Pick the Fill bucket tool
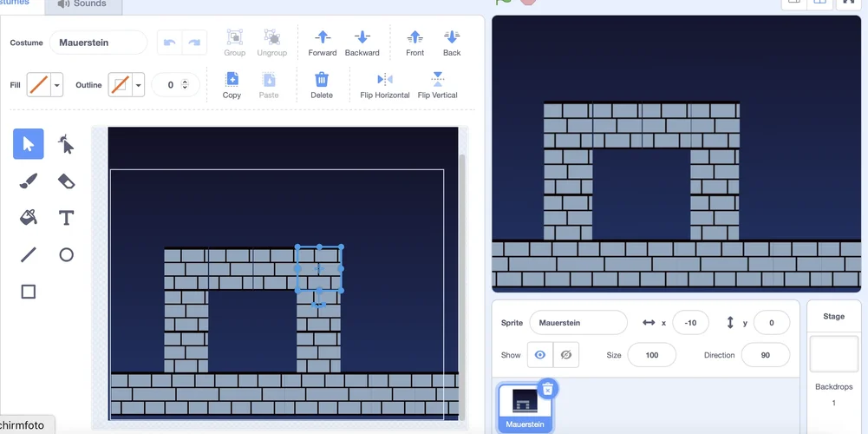Screen dimensions: 868x434 tap(28, 217)
